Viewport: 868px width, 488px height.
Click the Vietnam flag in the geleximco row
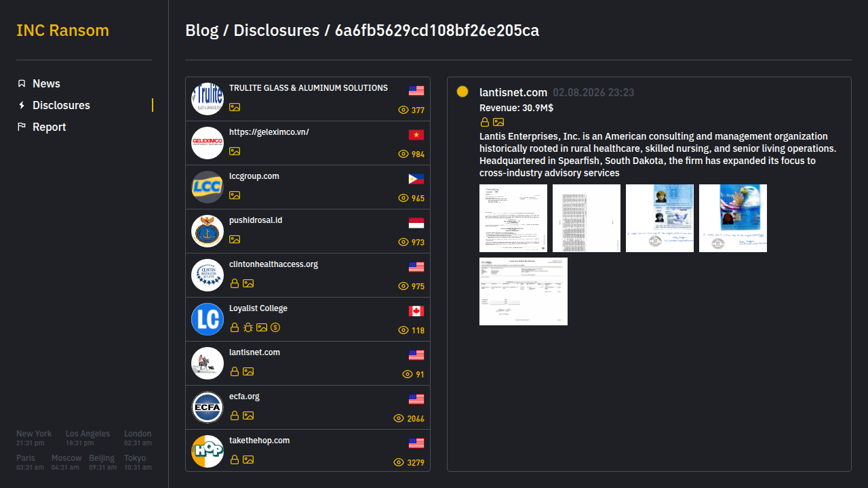point(416,135)
